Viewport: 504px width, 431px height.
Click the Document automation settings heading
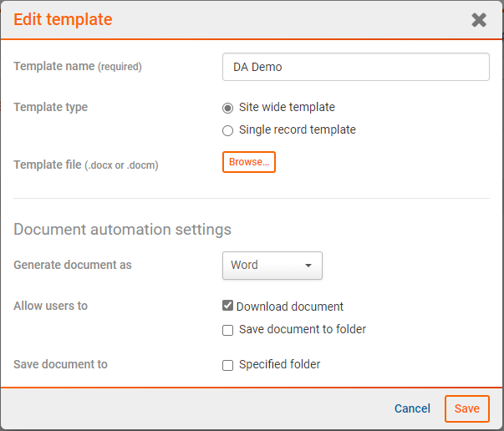tap(122, 230)
